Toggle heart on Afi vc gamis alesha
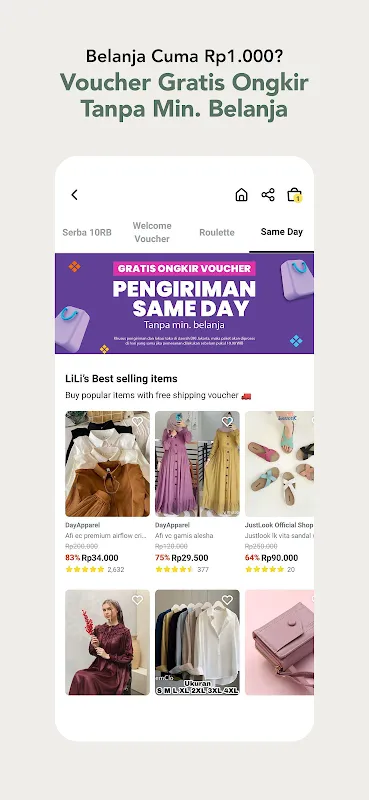This screenshot has width=369, height=800. tap(227, 421)
